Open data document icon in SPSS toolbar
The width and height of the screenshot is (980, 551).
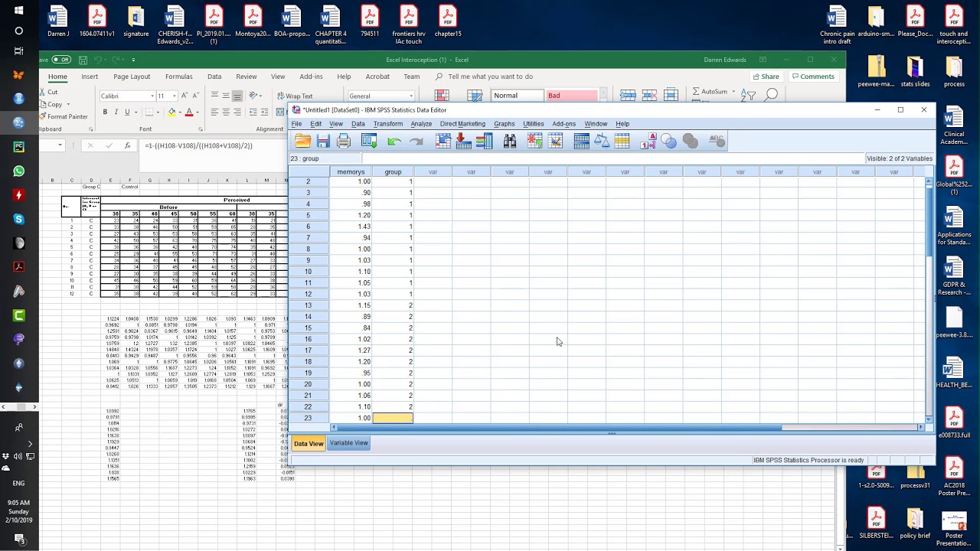[303, 141]
